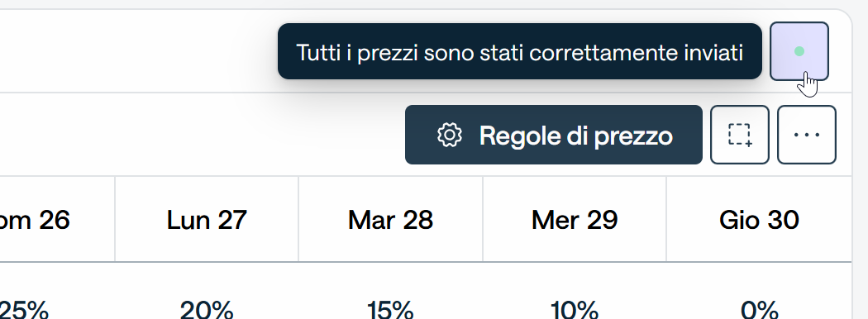Click the 10% cell under Mer 29
This screenshot has width=868, height=319.
pos(575,310)
